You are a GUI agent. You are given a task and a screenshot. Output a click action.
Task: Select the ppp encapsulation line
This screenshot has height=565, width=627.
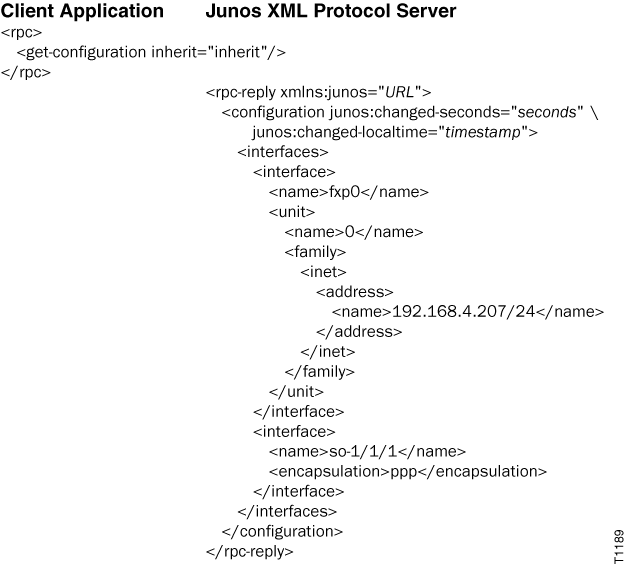point(407,471)
